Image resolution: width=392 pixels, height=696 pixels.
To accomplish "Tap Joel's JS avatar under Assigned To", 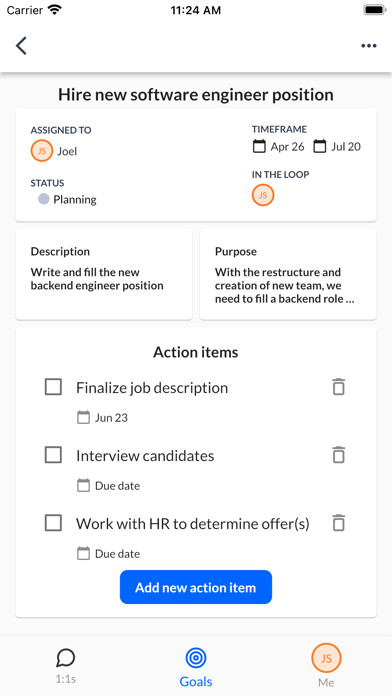I will (x=42, y=151).
